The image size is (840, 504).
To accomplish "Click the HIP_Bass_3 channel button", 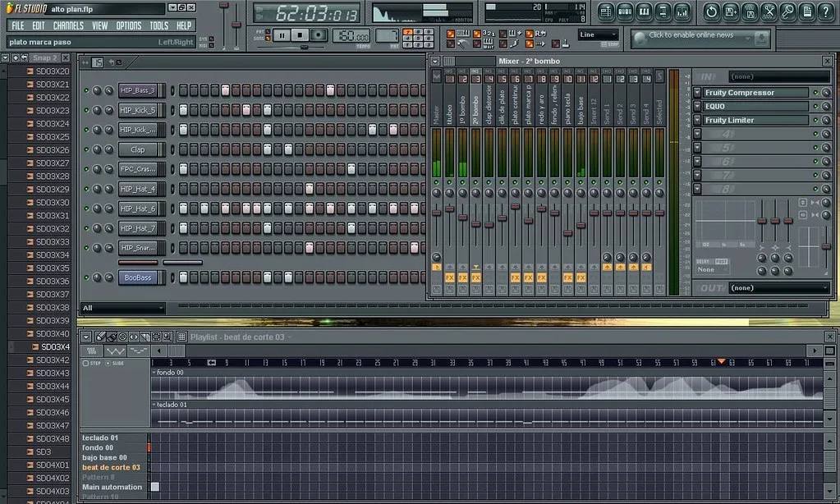I will (x=138, y=90).
